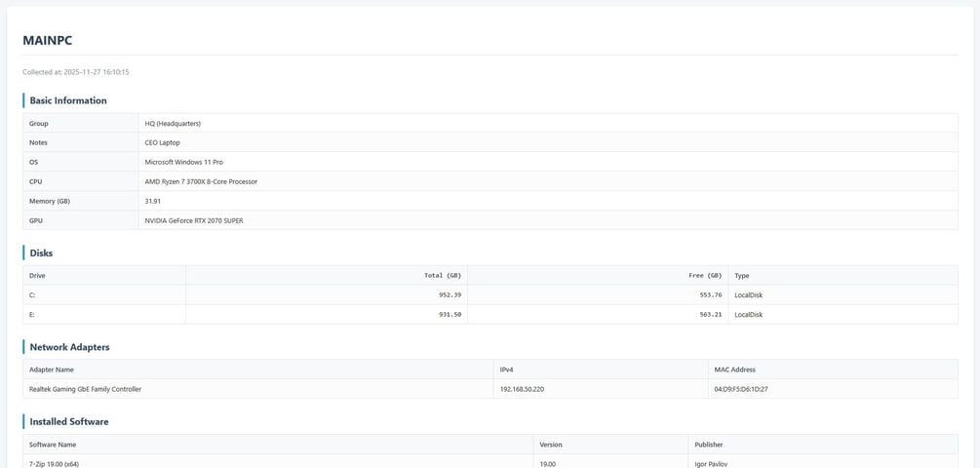Select the 563.21 free space value

[x=711, y=314]
